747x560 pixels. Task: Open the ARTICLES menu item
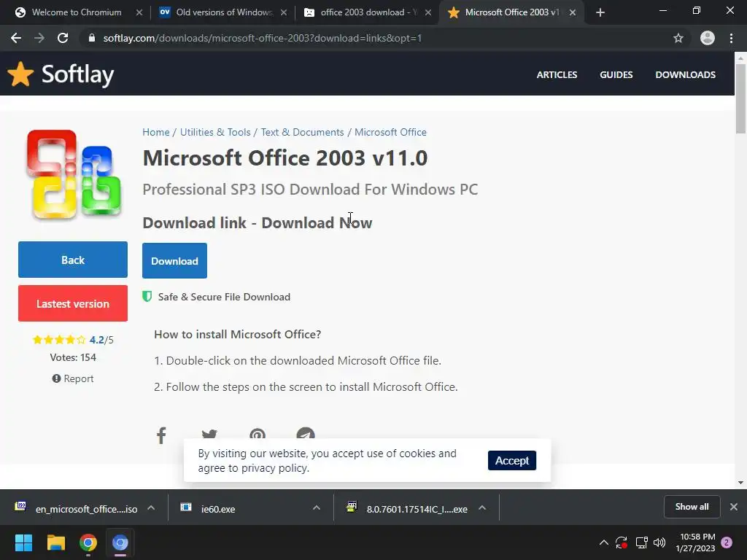click(557, 75)
